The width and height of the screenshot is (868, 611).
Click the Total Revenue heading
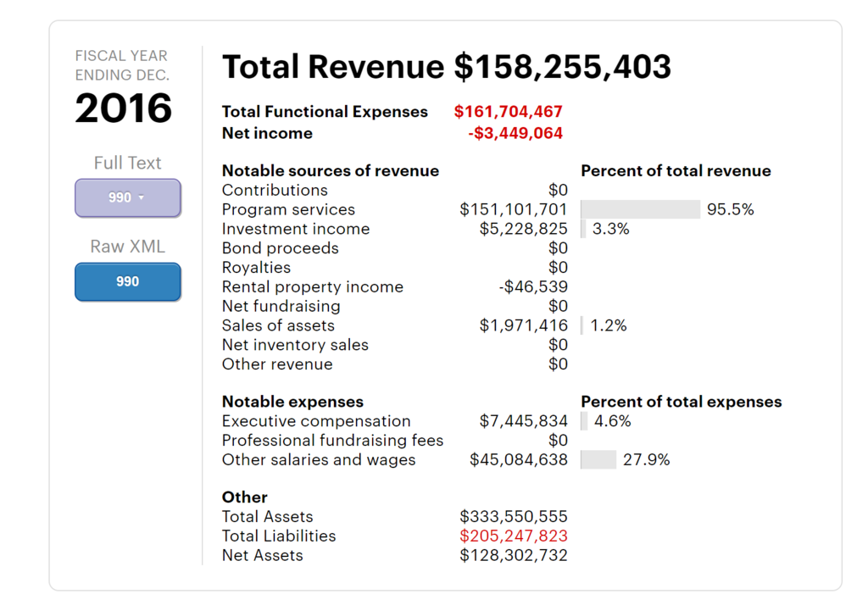(446, 66)
